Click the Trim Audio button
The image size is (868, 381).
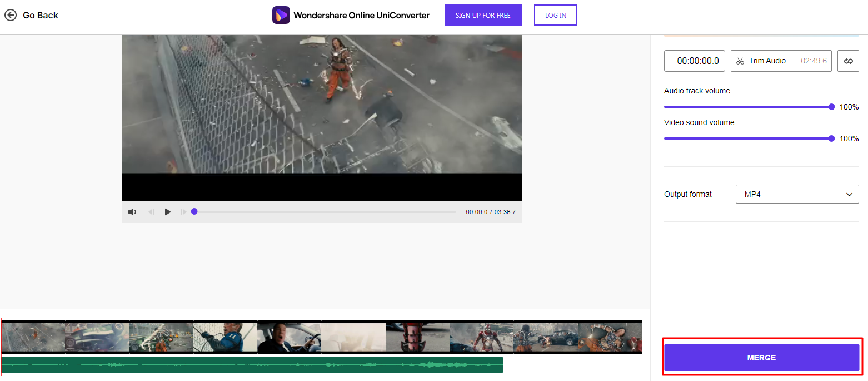click(781, 61)
